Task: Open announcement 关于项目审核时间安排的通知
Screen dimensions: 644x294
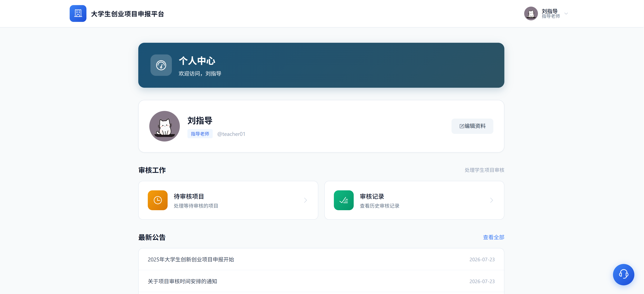Action: tap(321, 281)
